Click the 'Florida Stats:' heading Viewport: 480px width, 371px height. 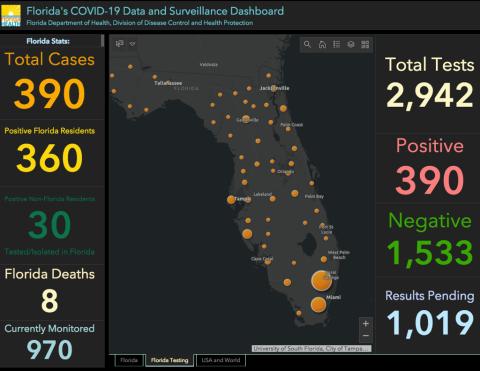[48, 41]
